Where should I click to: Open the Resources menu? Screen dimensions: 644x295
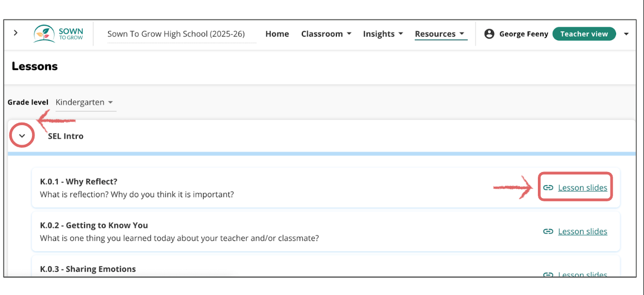point(439,34)
